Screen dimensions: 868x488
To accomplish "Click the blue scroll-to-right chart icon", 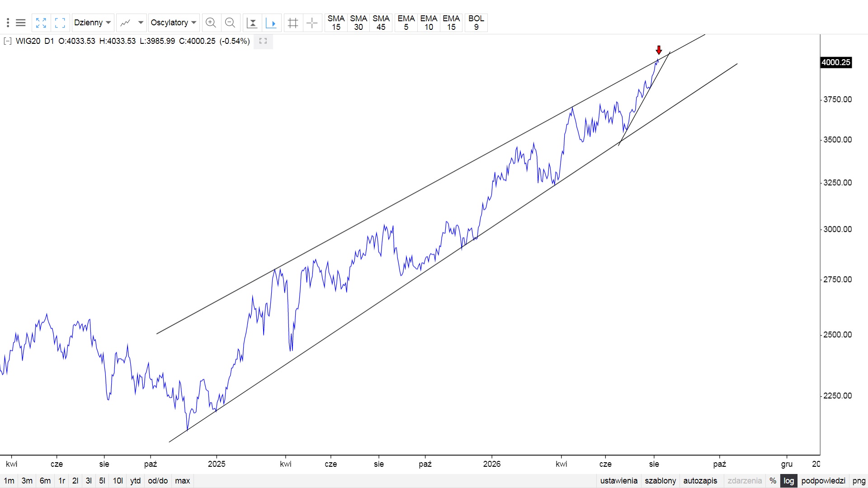I will pos(271,23).
